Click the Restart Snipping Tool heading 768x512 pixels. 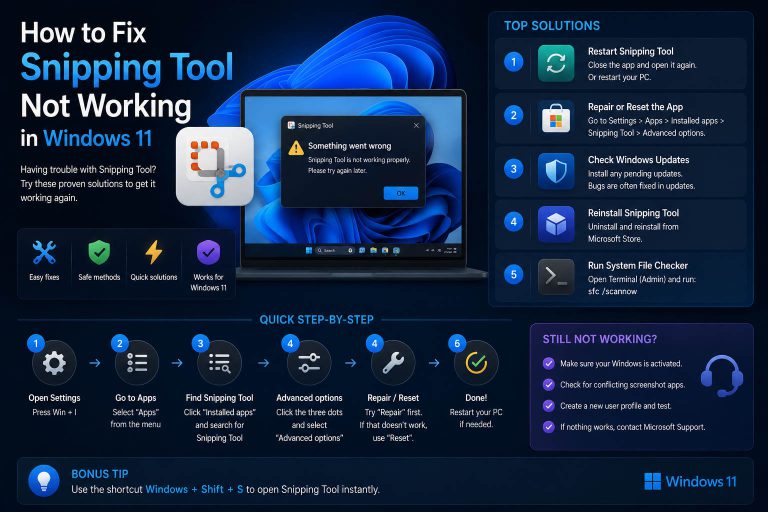pyautogui.click(x=630, y=51)
